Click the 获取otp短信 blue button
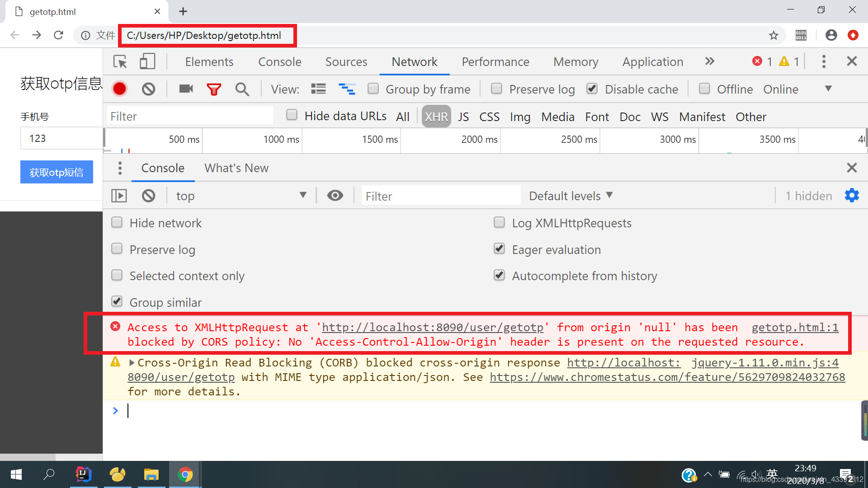Viewport: 868px width, 488px height. pyautogui.click(x=57, y=172)
